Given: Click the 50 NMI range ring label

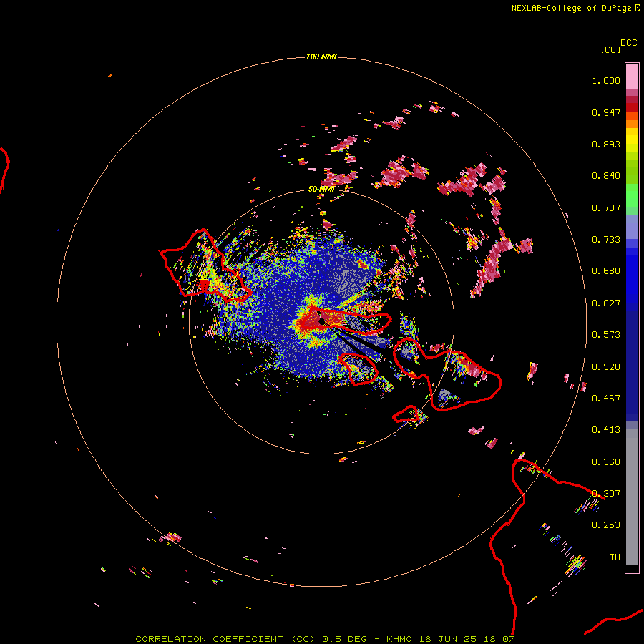Looking at the screenshot, I should pyautogui.click(x=321, y=190).
